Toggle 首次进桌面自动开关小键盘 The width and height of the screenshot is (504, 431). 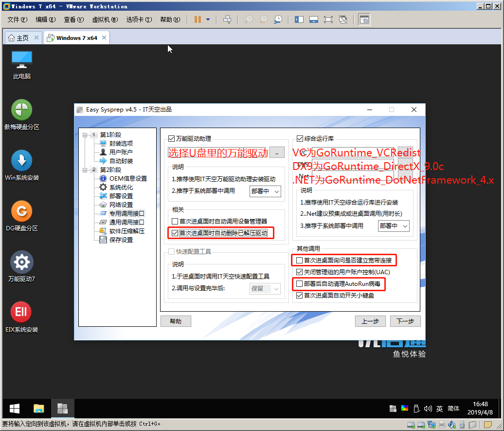tap(299, 295)
